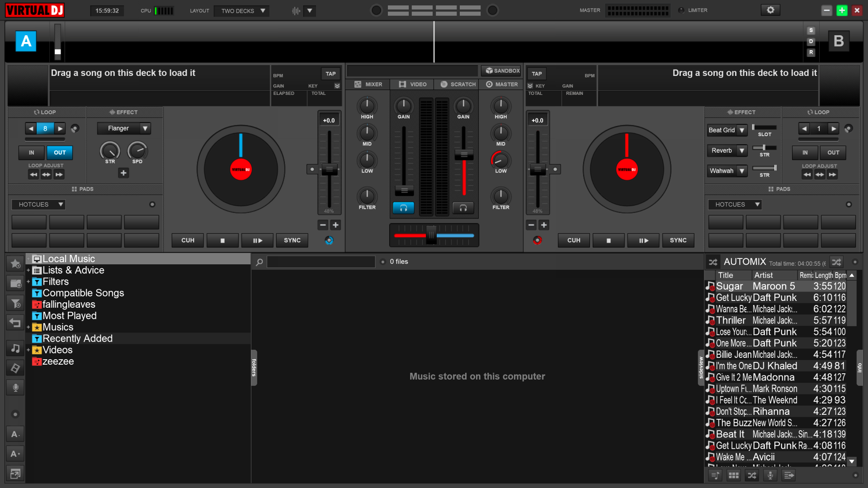This screenshot has width=868, height=488.
Task: Click the right channel volume fader
Action: click(x=463, y=155)
